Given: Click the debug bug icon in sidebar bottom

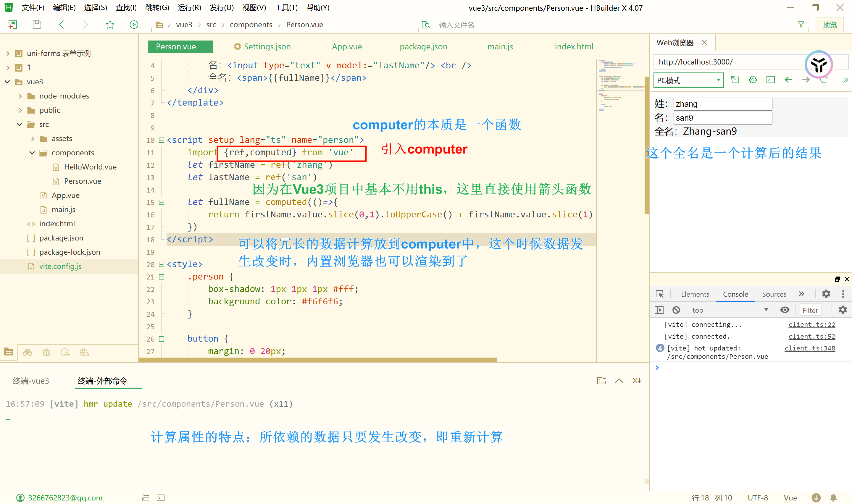Looking at the screenshot, I should point(46,353).
